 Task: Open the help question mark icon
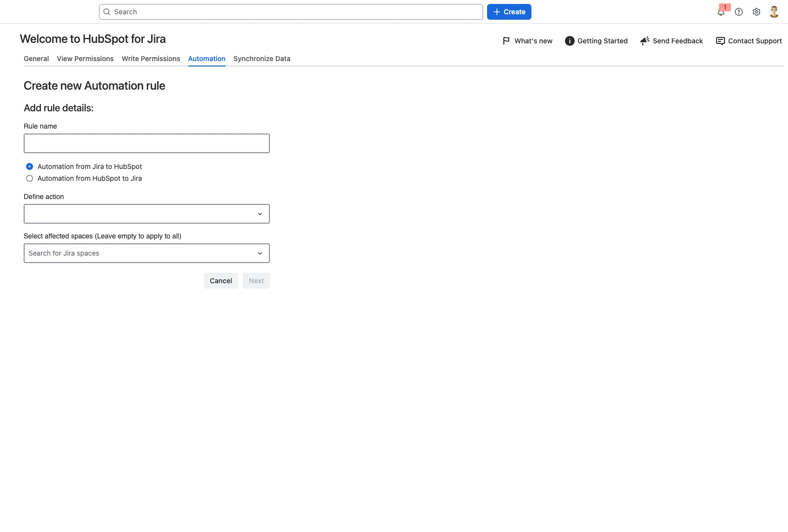(739, 12)
